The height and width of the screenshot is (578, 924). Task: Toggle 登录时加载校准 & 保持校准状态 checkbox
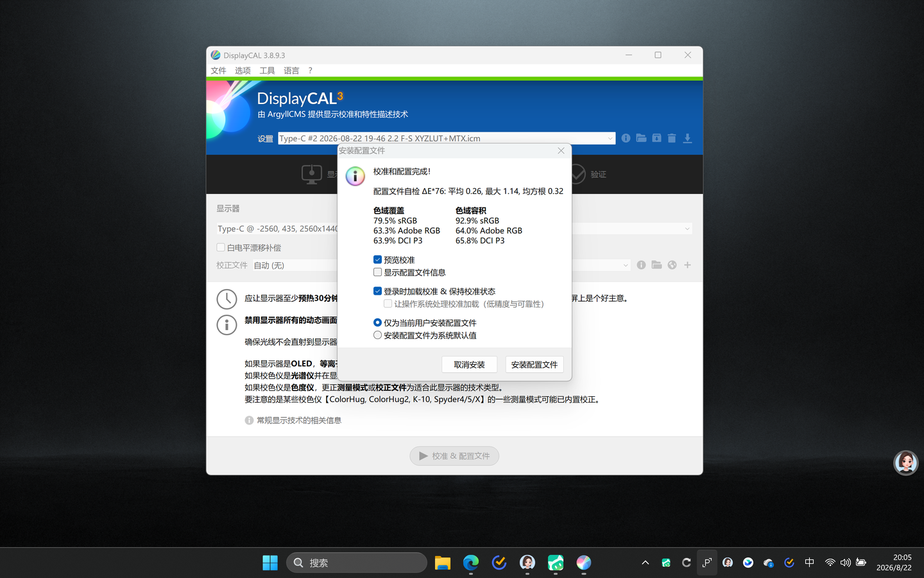coord(377,291)
